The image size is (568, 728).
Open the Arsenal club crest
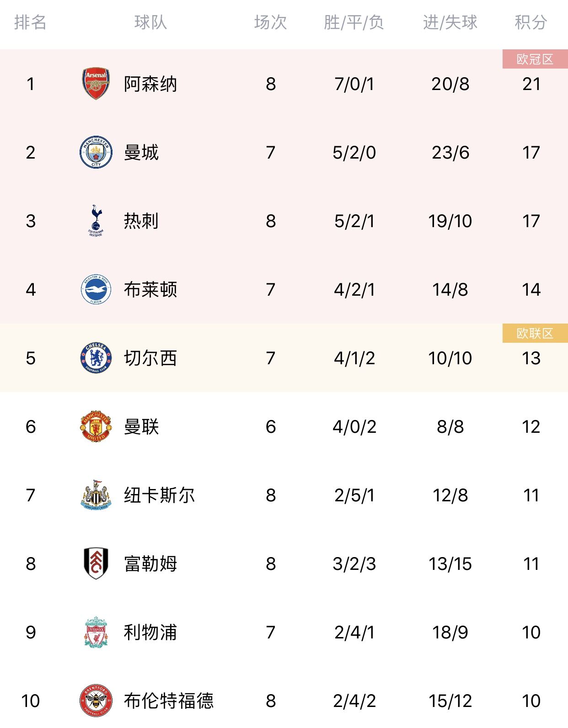(x=96, y=84)
